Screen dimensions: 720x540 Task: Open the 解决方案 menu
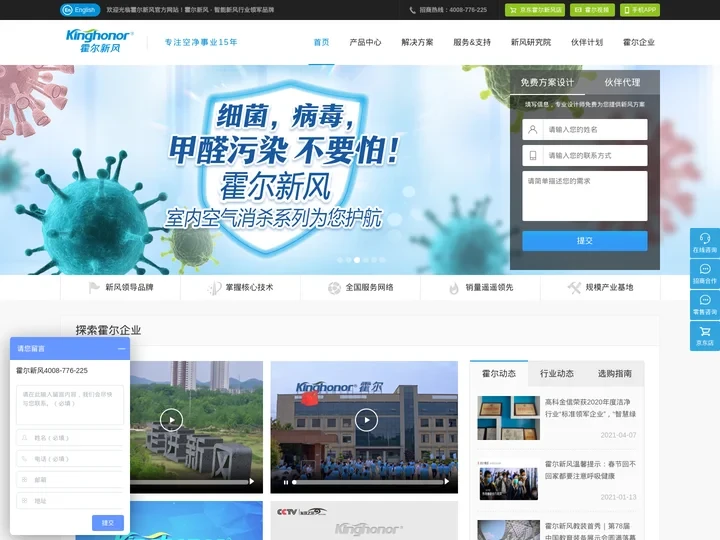point(417,42)
